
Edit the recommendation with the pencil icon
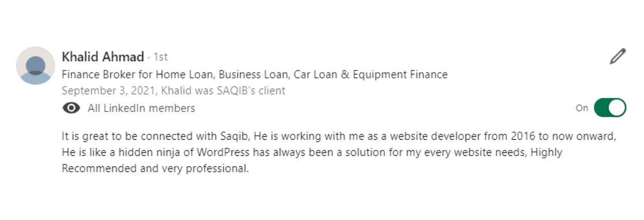617,57
